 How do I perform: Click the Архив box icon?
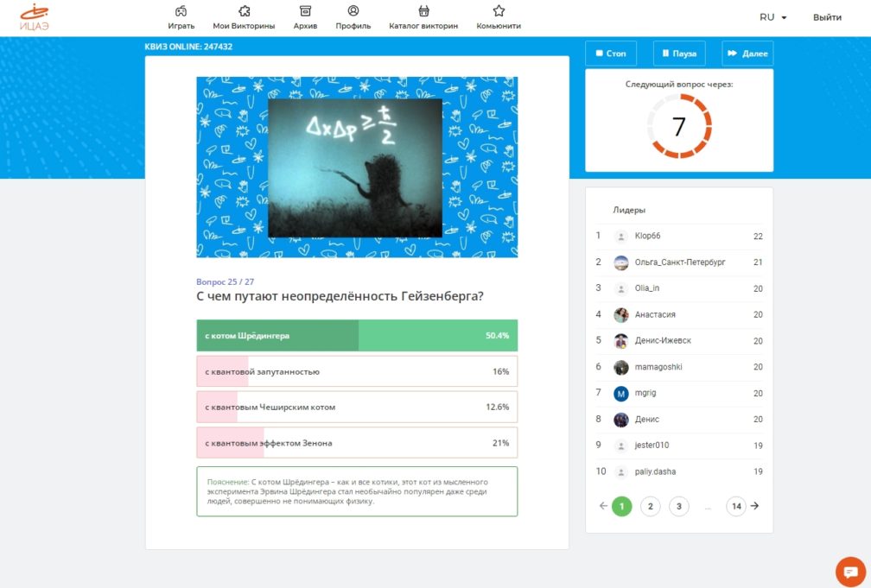click(305, 11)
